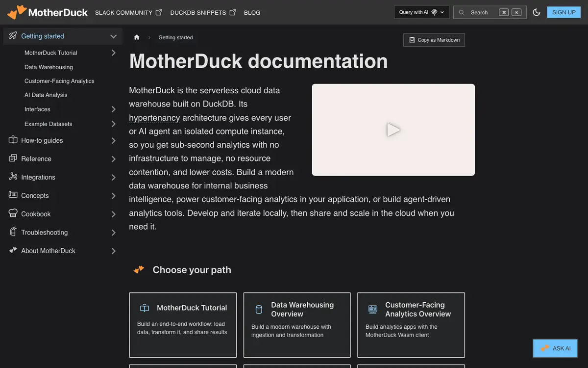This screenshot has height=368, width=588.
Task: Click the Getting started rocket icon
Action: (x=13, y=36)
